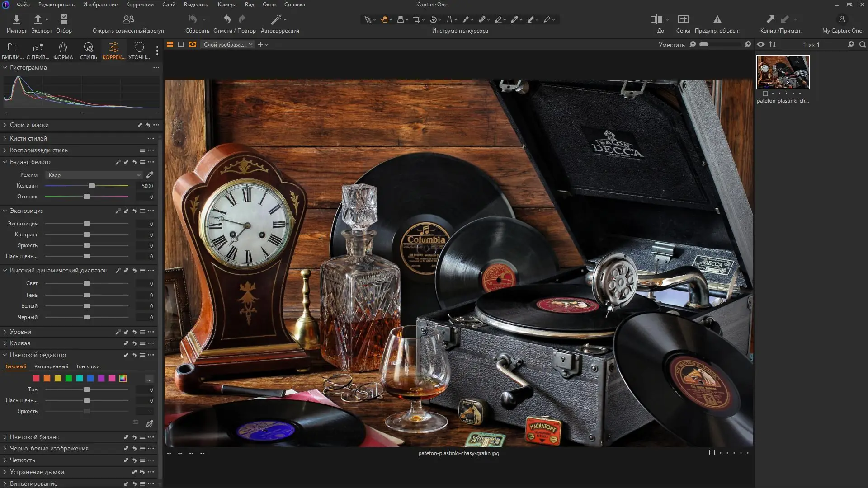
Task: Toggle the Grid (Сетка) overlay icon
Action: point(683,19)
